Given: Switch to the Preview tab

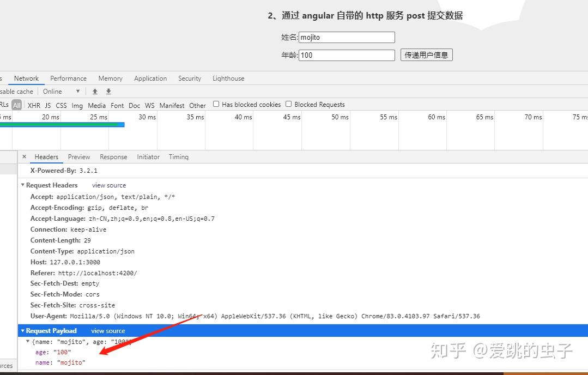Looking at the screenshot, I should (78, 157).
